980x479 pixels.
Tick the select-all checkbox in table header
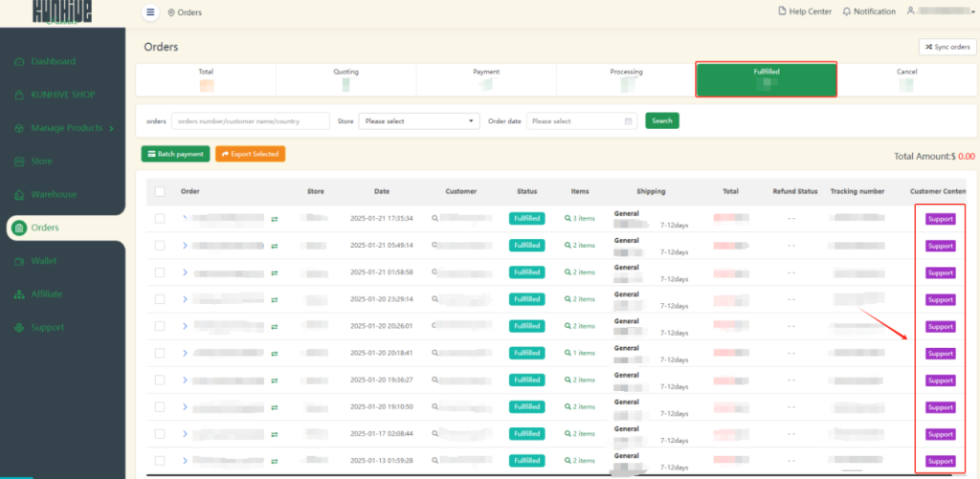click(160, 192)
